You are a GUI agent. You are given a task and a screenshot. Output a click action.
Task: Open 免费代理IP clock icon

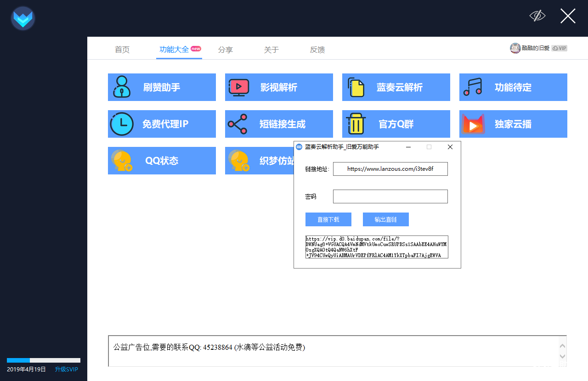click(x=121, y=124)
